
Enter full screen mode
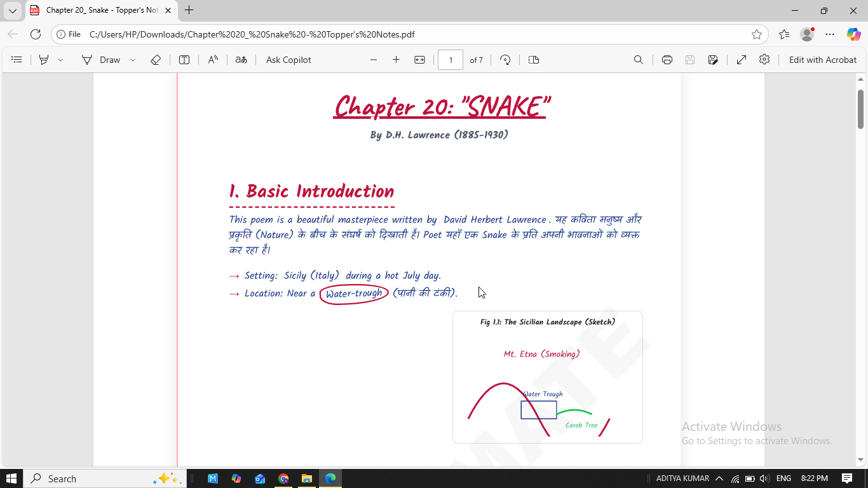742,60
